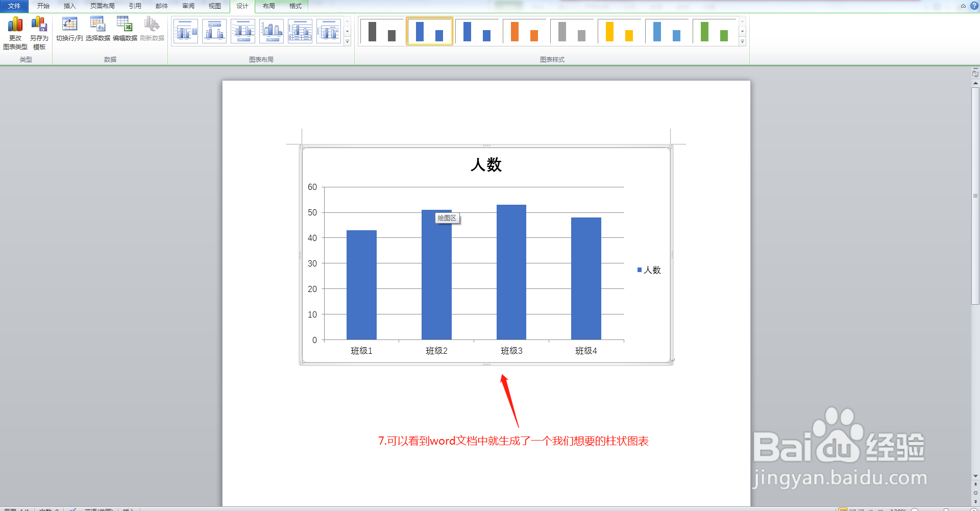The width and height of the screenshot is (980, 511).
Task: Apply the highlighted blue chart style
Action: tap(429, 31)
